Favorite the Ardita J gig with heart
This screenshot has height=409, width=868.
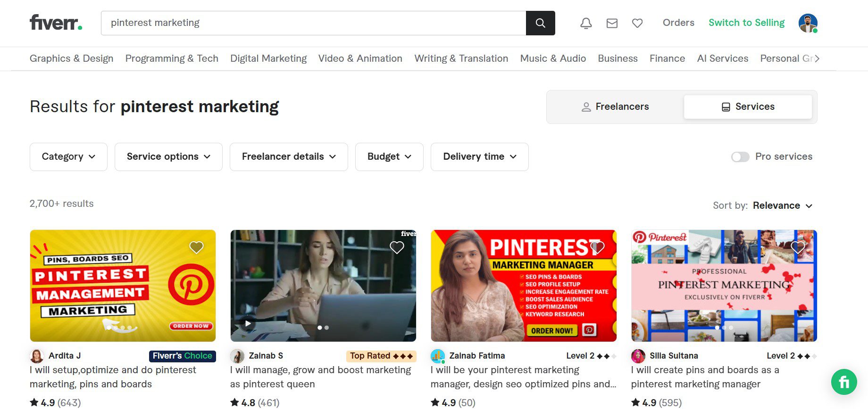196,247
